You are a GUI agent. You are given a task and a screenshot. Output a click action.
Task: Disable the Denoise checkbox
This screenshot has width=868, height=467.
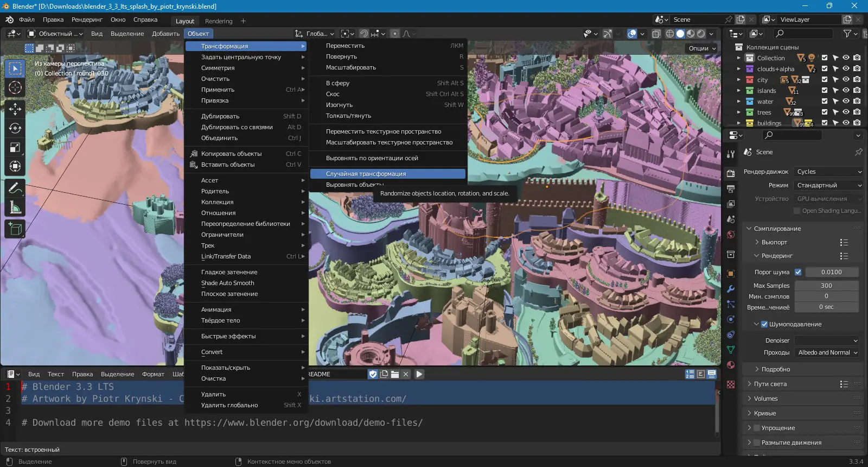764,324
